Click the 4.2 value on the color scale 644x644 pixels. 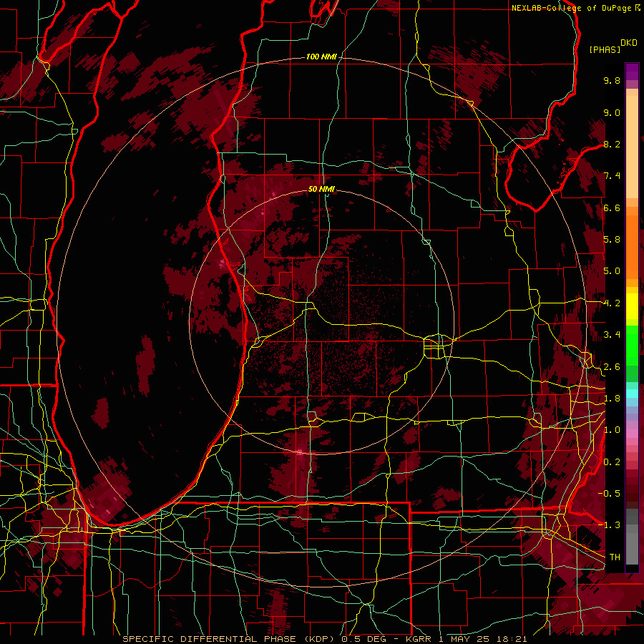click(x=612, y=303)
